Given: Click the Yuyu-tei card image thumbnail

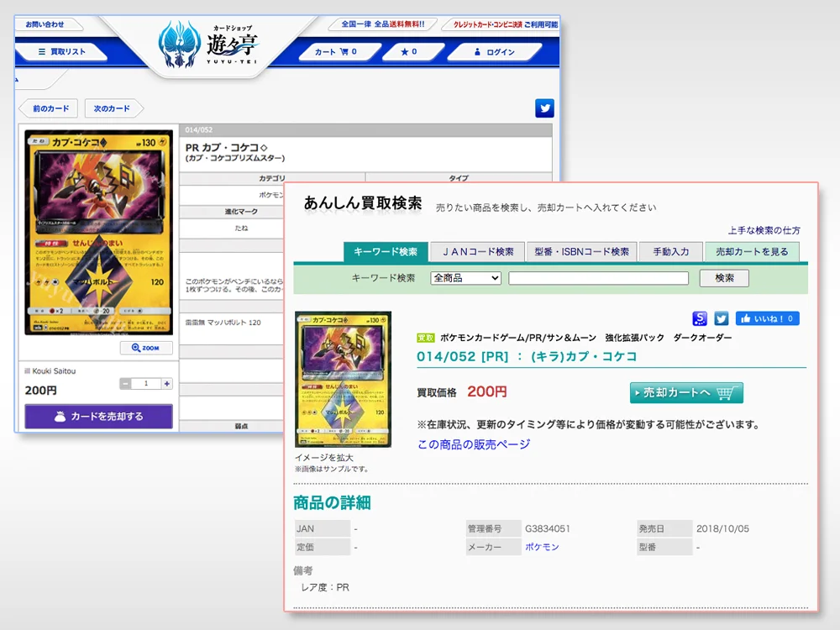Looking at the screenshot, I should coord(99,233).
